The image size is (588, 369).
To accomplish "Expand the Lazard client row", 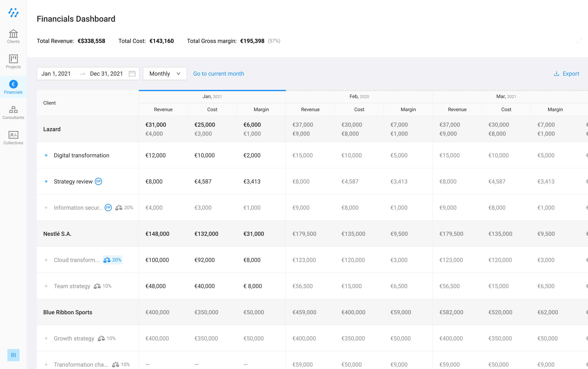I will point(52,129).
